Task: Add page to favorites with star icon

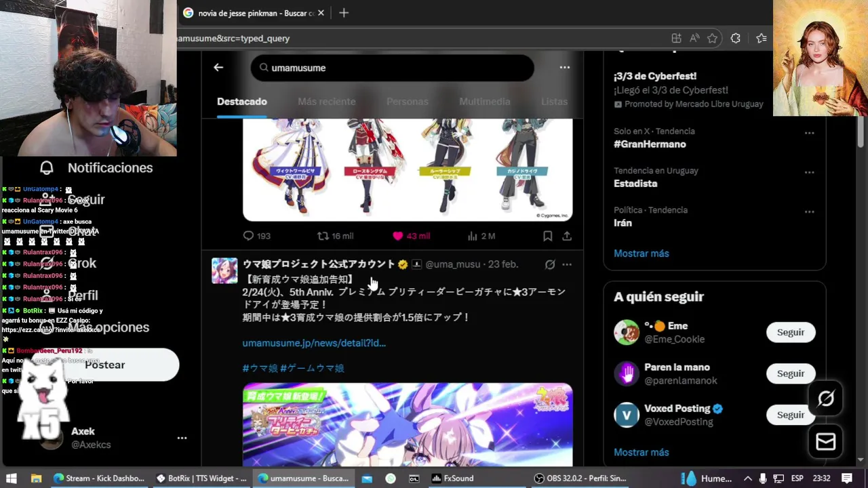Action: point(712,39)
